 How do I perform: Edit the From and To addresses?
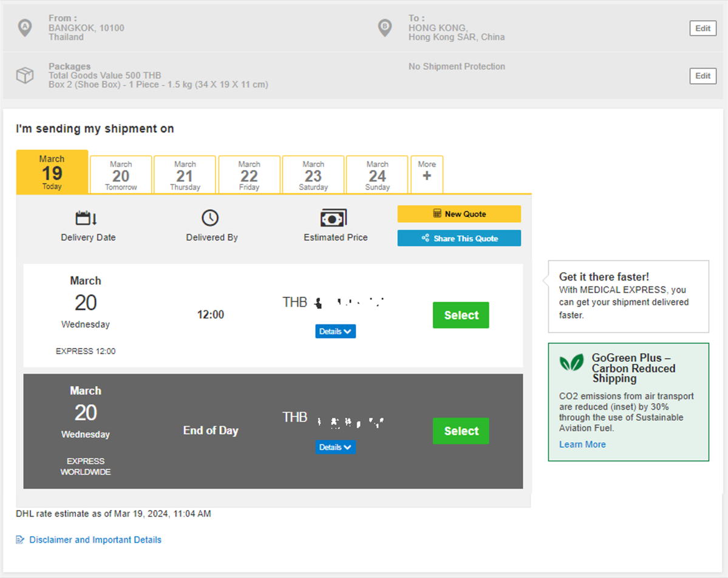coord(702,29)
